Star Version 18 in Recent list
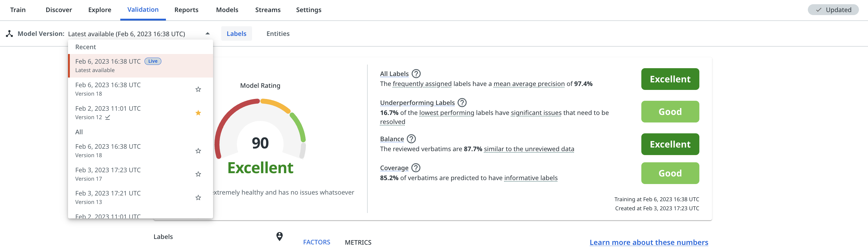The height and width of the screenshot is (251, 868). (x=198, y=90)
